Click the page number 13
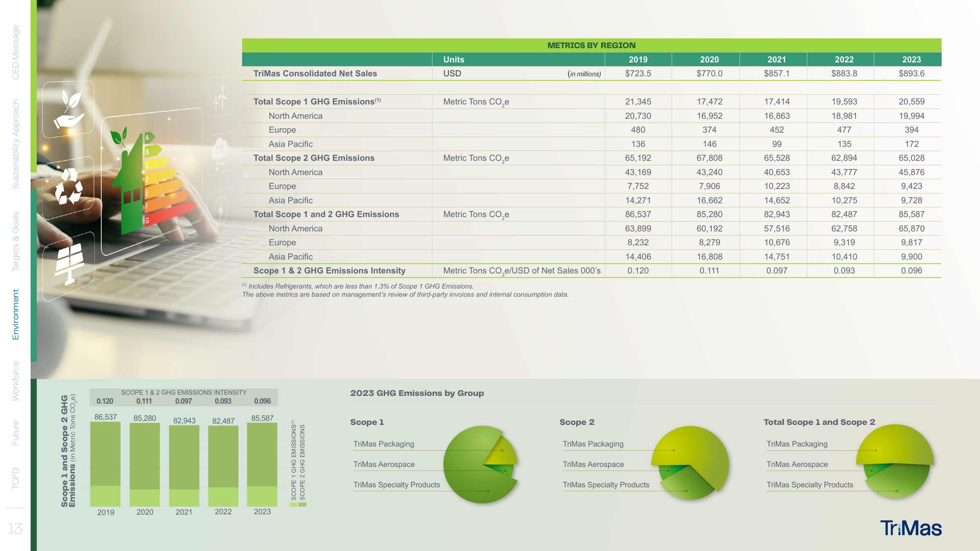 coord(15,529)
